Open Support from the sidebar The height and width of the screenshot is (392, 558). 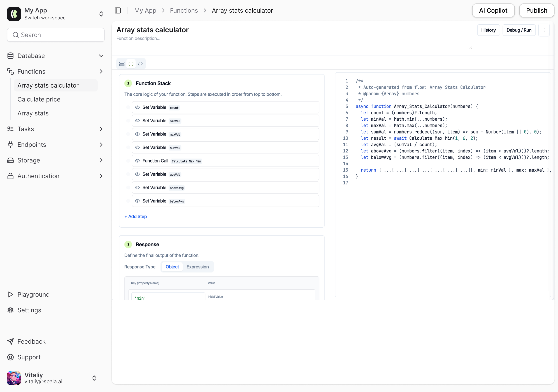coord(29,357)
